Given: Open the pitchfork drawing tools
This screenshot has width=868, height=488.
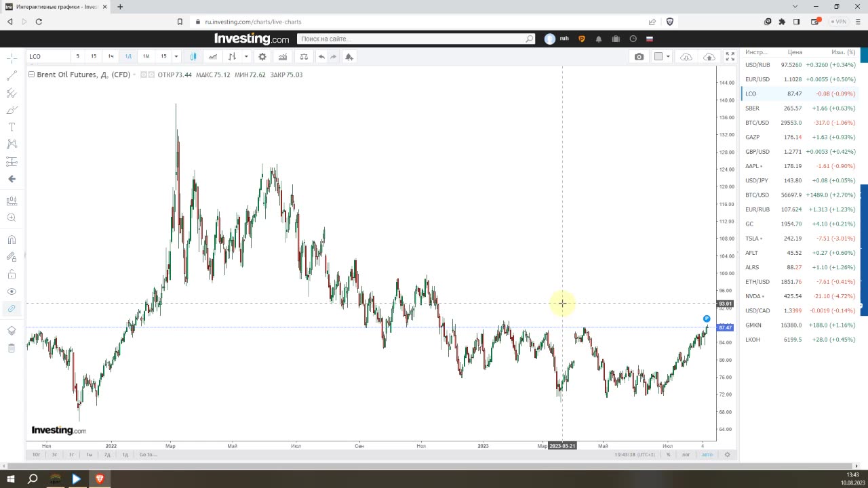Looking at the screenshot, I should click(x=12, y=93).
